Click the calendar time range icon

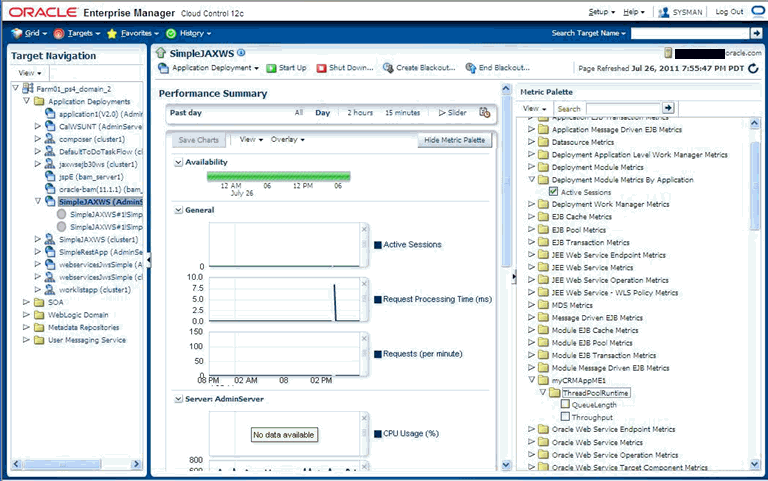pos(484,113)
